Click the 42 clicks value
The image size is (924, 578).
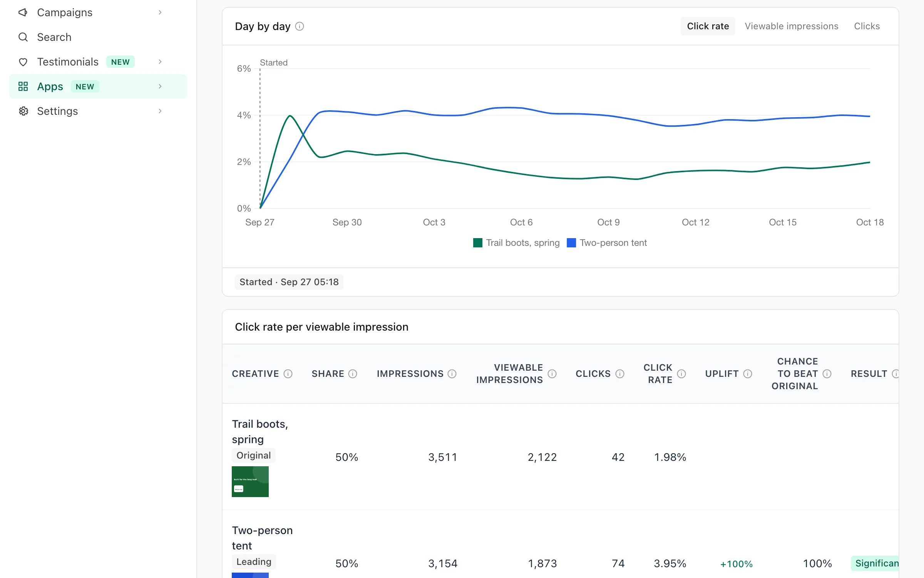pos(618,457)
